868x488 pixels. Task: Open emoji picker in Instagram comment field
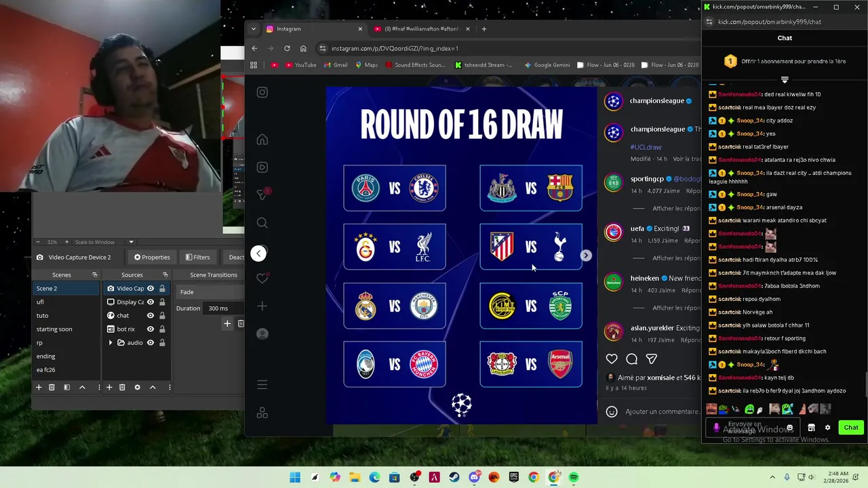pos(612,411)
